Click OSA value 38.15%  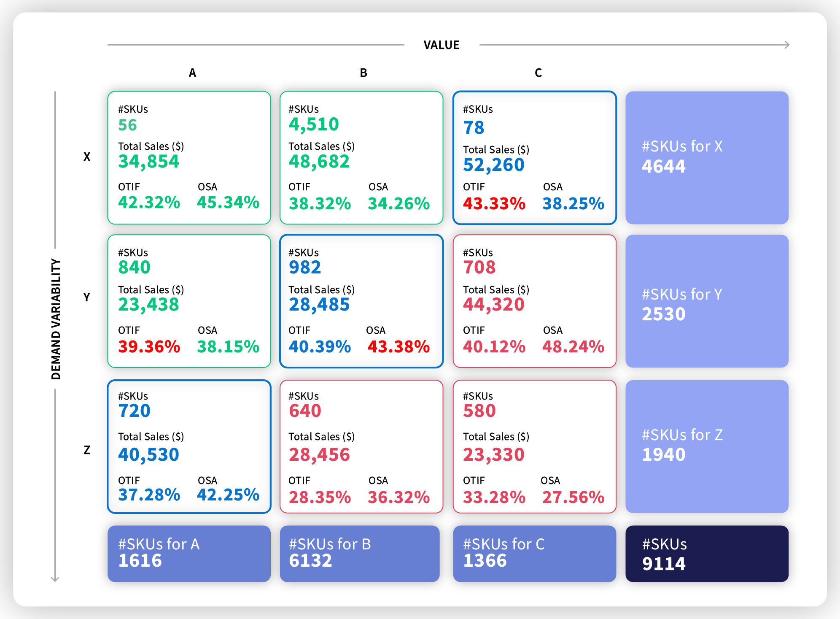pos(228,347)
